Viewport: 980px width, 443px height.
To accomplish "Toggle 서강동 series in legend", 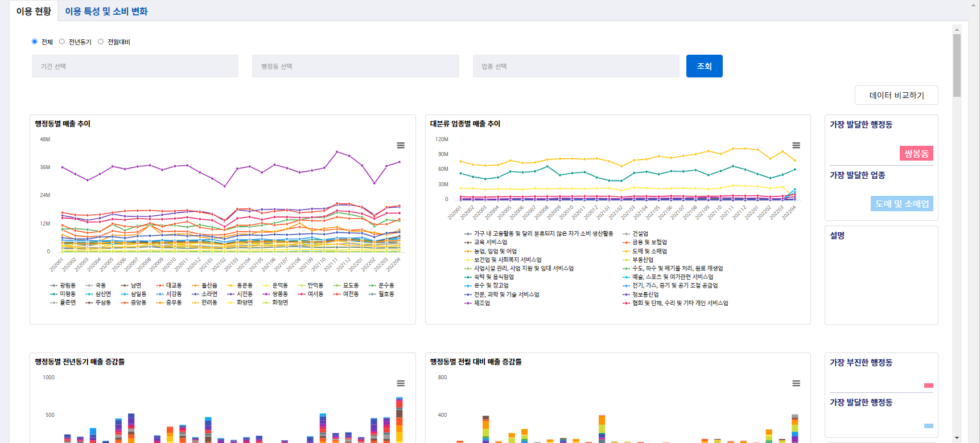I will (x=169, y=294).
